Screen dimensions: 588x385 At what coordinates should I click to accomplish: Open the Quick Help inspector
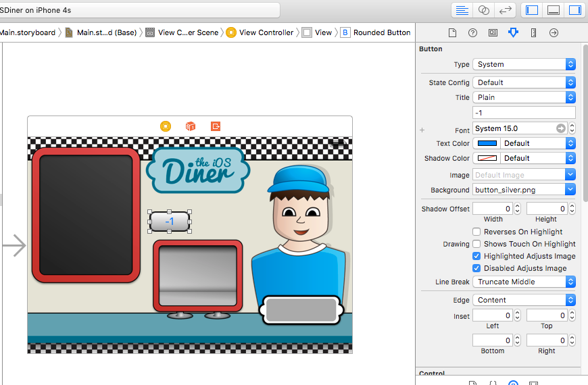pyautogui.click(x=472, y=33)
